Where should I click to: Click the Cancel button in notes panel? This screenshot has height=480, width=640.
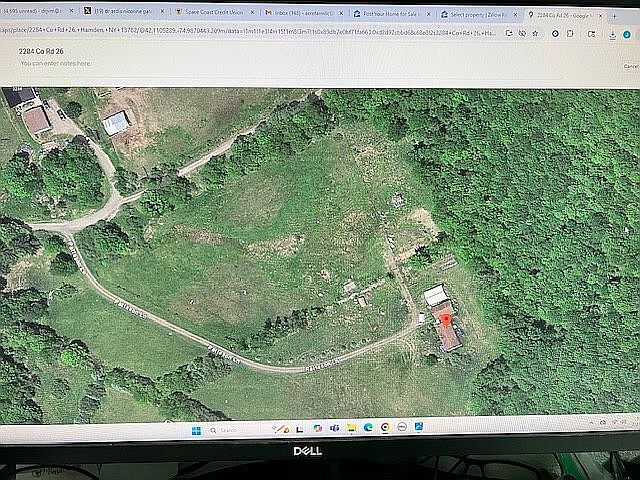coord(629,66)
